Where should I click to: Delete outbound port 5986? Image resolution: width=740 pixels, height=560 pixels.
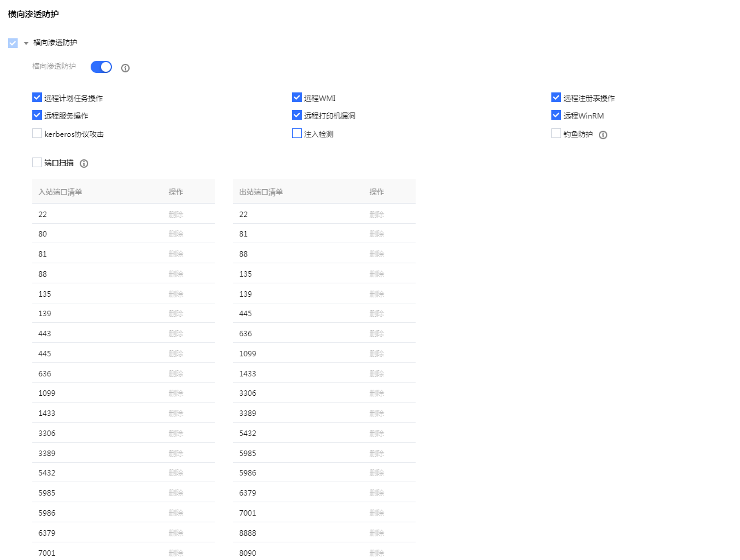tap(377, 473)
